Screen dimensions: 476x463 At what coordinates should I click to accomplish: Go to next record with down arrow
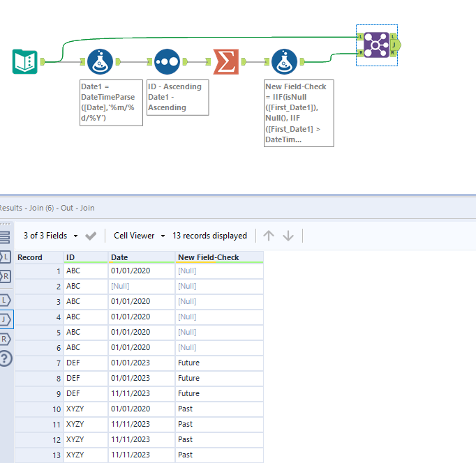click(288, 236)
